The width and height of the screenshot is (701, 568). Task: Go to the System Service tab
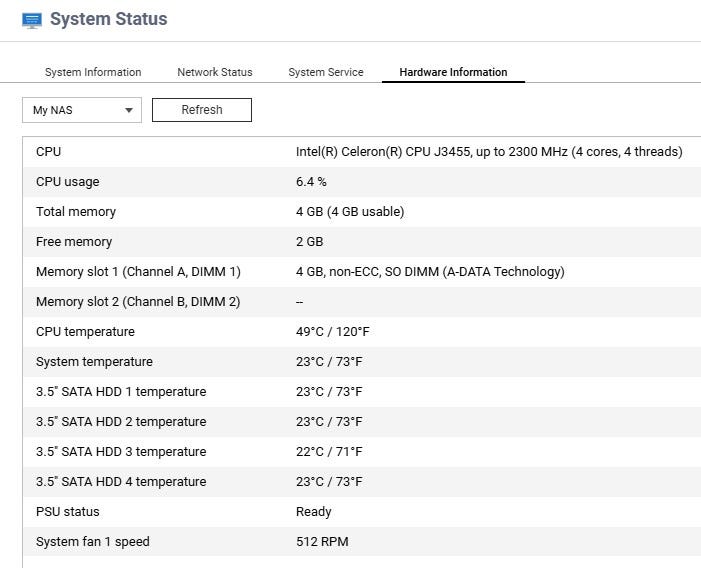point(326,72)
